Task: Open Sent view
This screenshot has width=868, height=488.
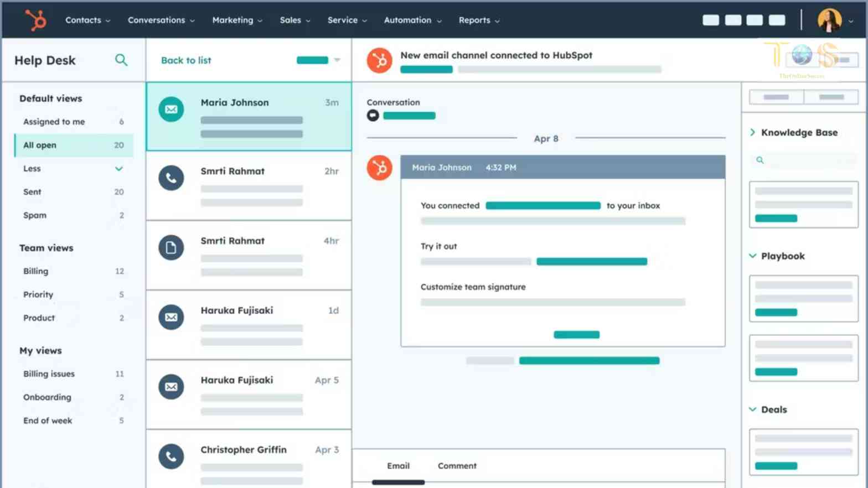Action: tap(74, 192)
